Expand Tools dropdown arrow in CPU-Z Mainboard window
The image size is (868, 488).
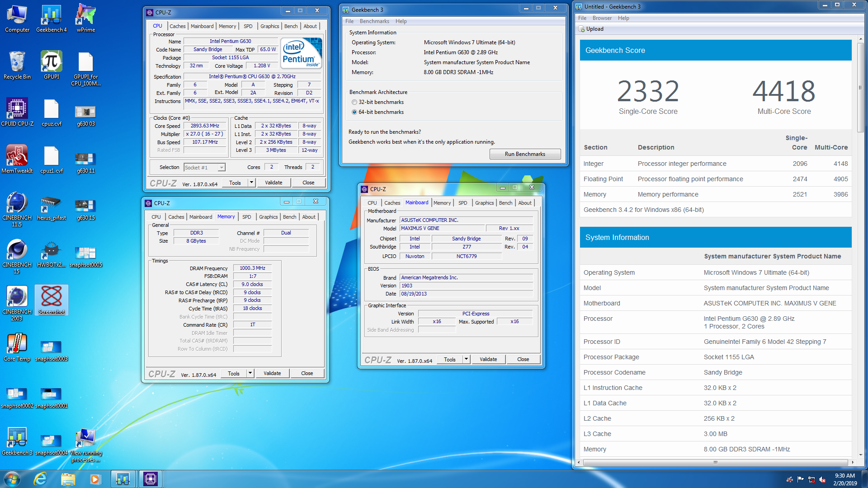(x=467, y=359)
